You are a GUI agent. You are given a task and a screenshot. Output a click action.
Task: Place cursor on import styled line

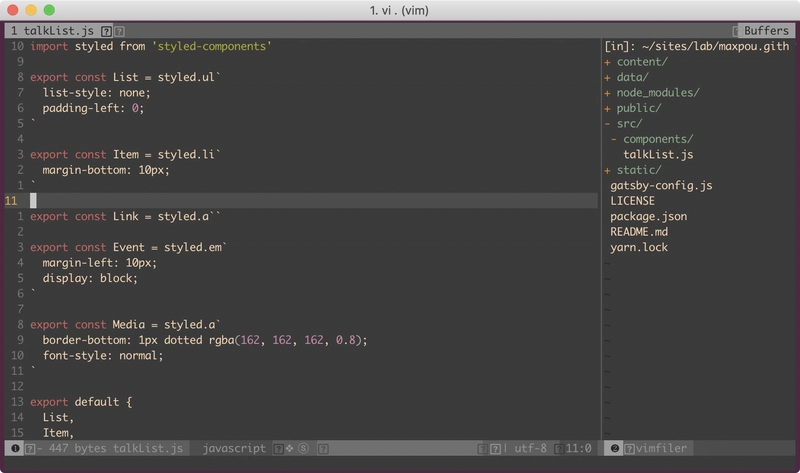click(x=151, y=46)
